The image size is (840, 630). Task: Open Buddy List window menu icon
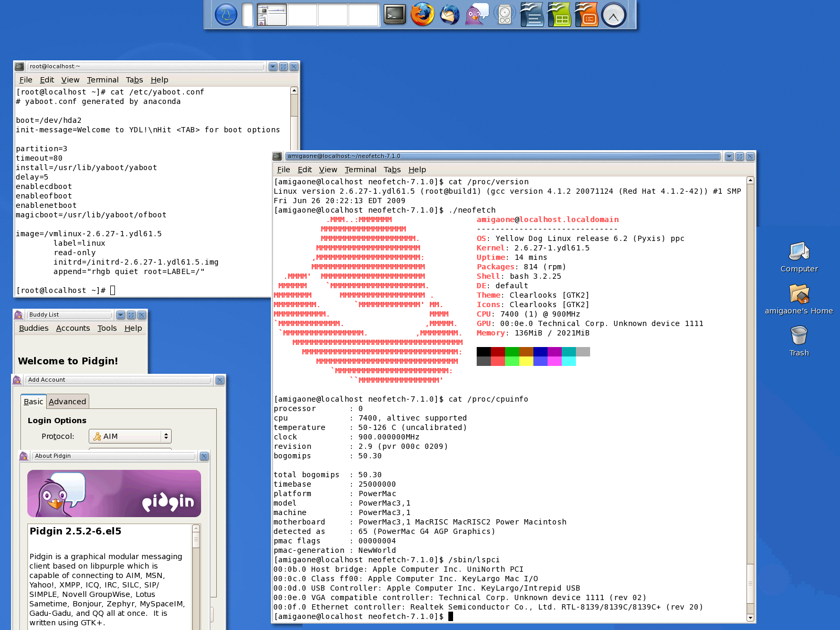(x=18, y=315)
